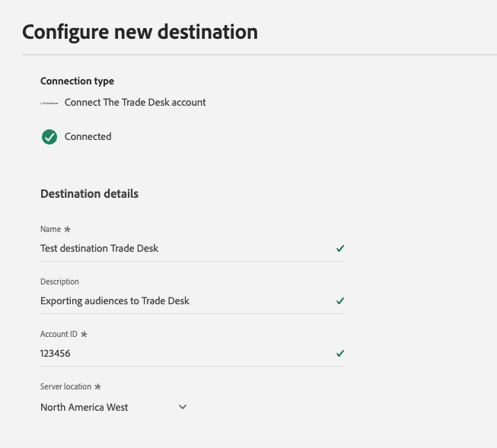Click The Trade Desk logo icon

[49, 103]
